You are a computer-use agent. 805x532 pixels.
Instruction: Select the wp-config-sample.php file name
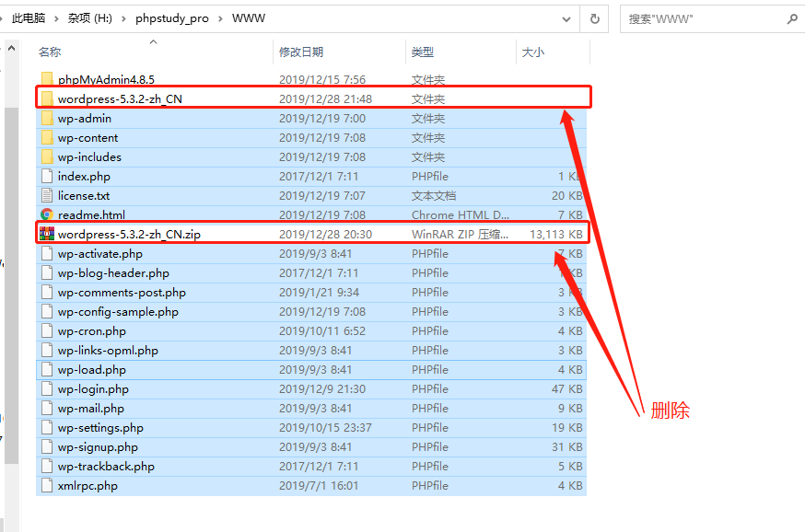click(118, 312)
